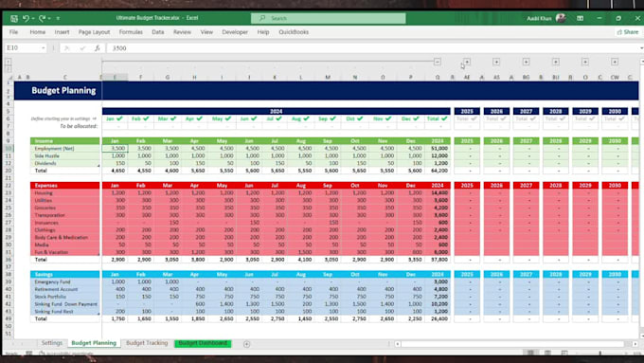Open the File menu
The width and height of the screenshot is (644, 363).
click(x=13, y=32)
